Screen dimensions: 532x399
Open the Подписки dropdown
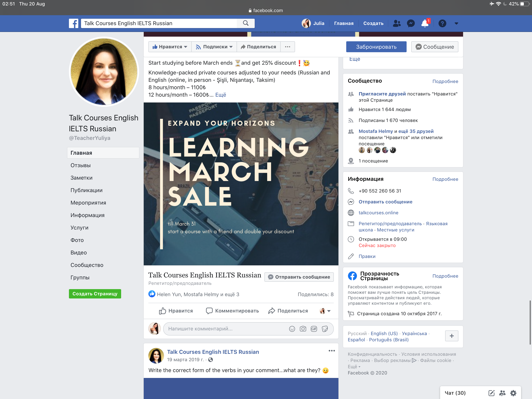214,47
